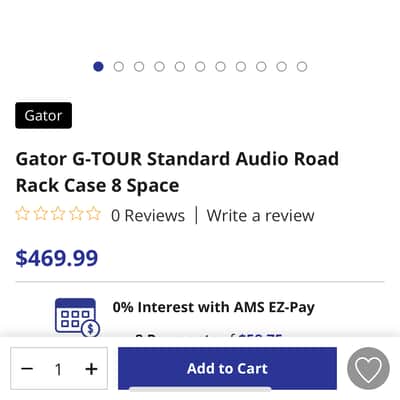Image resolution: width=400 pixels, height=400 pixels.
Task: Click the Add to Cart button
Action: tap(227, 368)
